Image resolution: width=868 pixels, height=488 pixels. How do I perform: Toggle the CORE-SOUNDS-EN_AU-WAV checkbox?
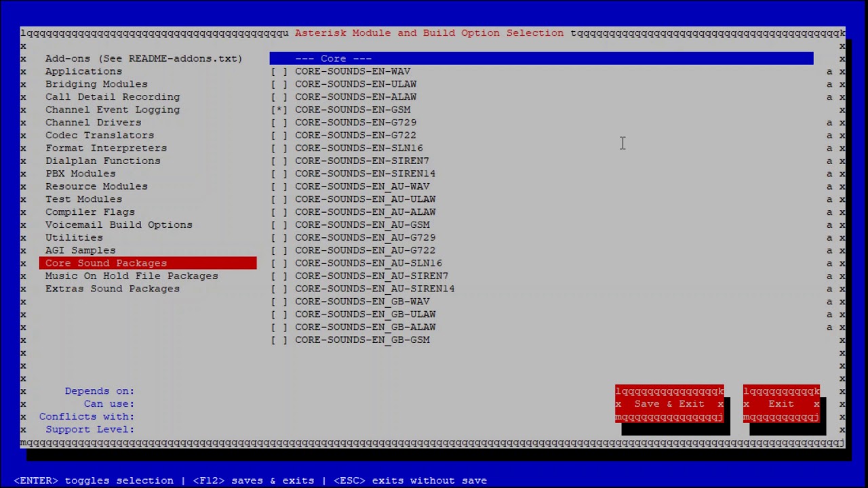pos(279,186)
